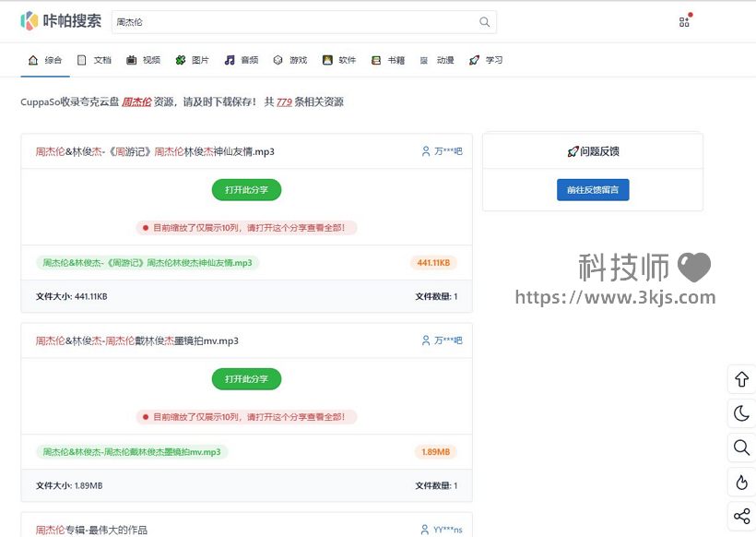Click the rocket icon beside 学习
This screenshot has height=537, width=756.
474,60
